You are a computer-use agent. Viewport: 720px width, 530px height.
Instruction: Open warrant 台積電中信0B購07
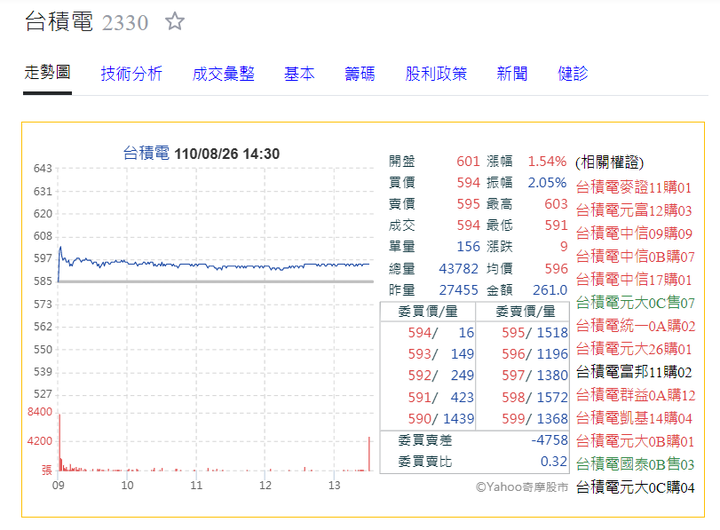[635, 256]
